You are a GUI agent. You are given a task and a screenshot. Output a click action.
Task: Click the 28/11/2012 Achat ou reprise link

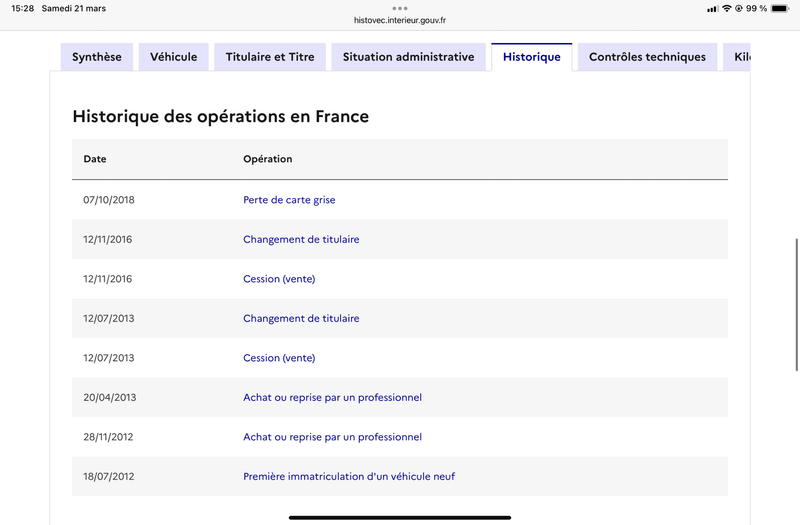tap(332, 437)
